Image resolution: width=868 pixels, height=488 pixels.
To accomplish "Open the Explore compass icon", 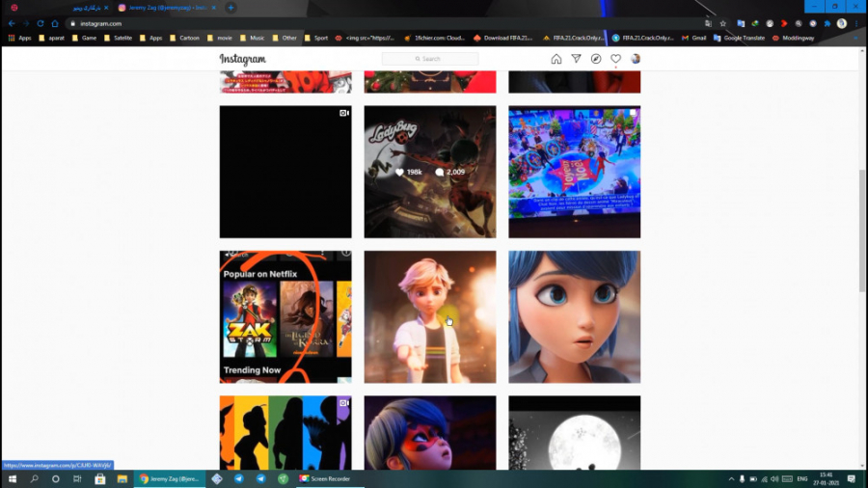I will pyautogui.click(x=596, y=59).
